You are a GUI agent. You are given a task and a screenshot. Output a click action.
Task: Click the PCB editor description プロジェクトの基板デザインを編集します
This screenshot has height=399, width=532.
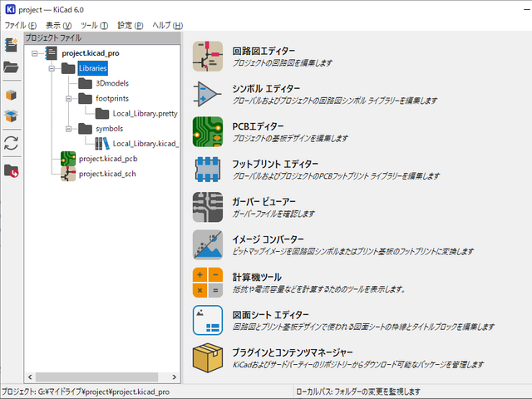[x=290, y=139]
